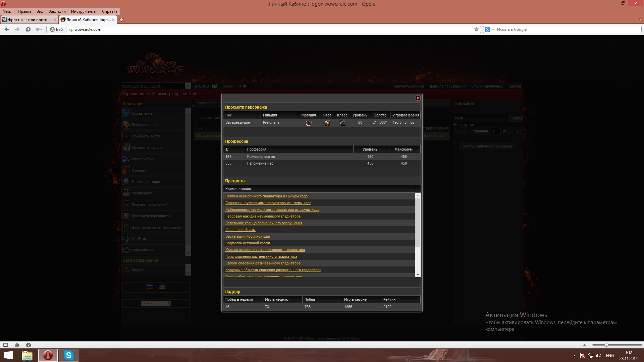Click the Изменить e-mail sidebar icon
This screenshot has width=644, height=362.
coord(126,136)
